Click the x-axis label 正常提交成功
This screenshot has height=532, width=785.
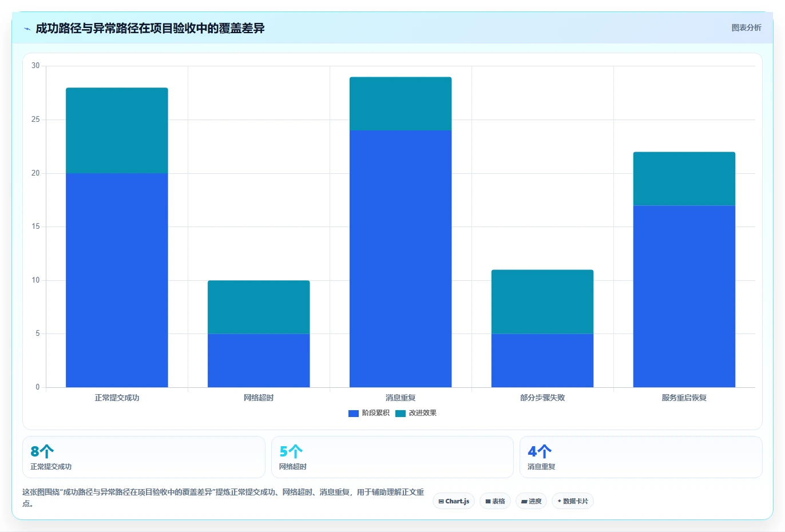[x=117, y=398]
